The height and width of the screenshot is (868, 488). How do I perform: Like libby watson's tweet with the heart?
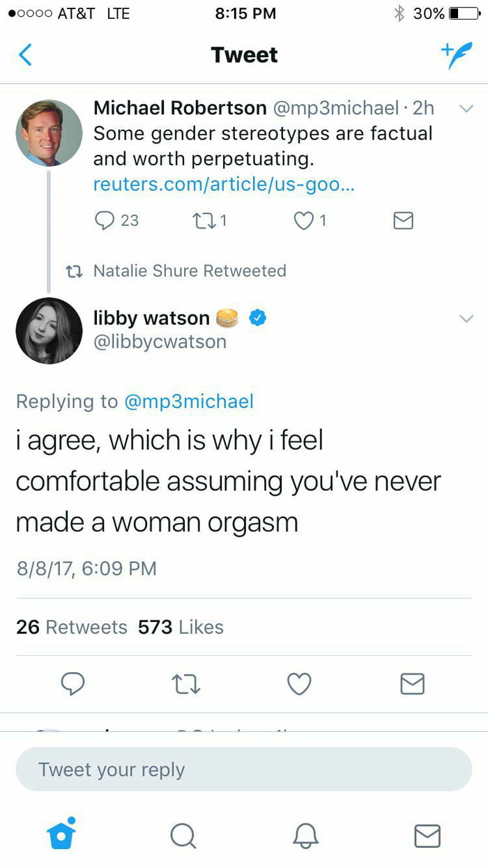299,684
